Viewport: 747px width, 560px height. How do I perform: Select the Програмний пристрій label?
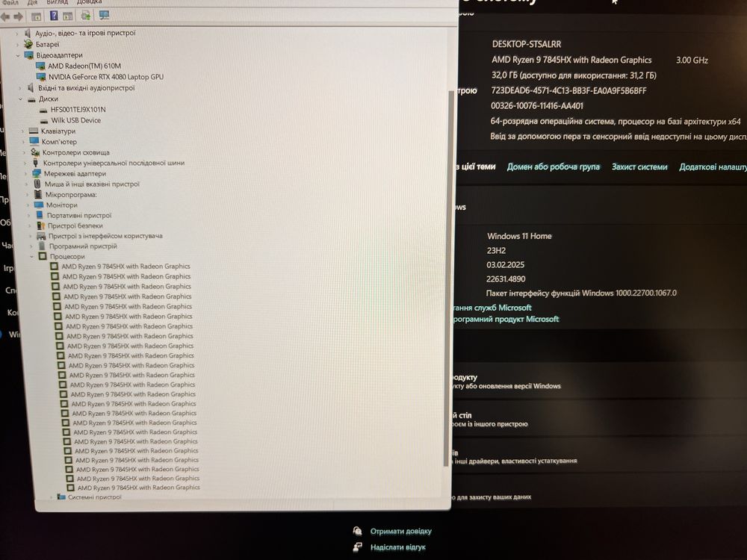pyautogui.click(x=83, y=246)
